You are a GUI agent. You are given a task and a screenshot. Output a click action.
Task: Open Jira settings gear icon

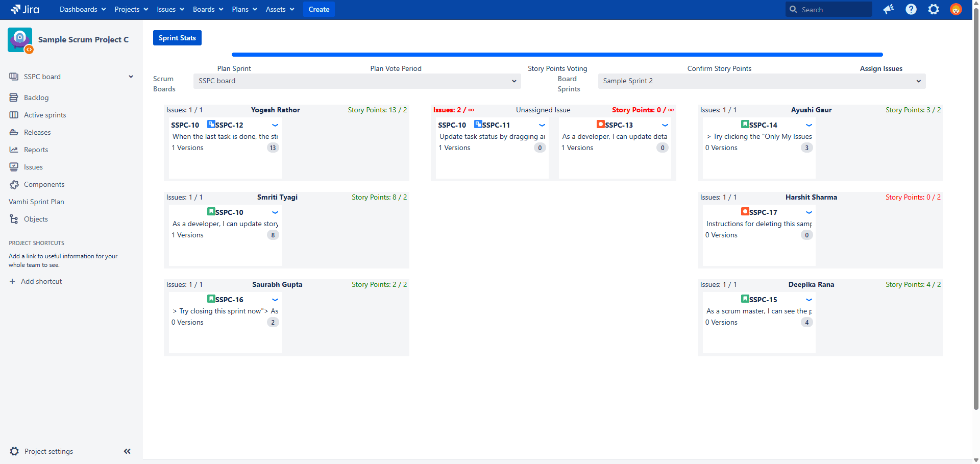934,9
